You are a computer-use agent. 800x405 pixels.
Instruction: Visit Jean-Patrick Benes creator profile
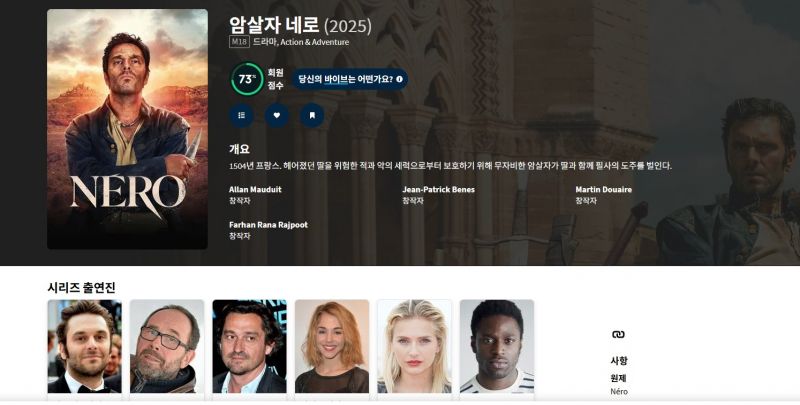[x=438, y=189]
